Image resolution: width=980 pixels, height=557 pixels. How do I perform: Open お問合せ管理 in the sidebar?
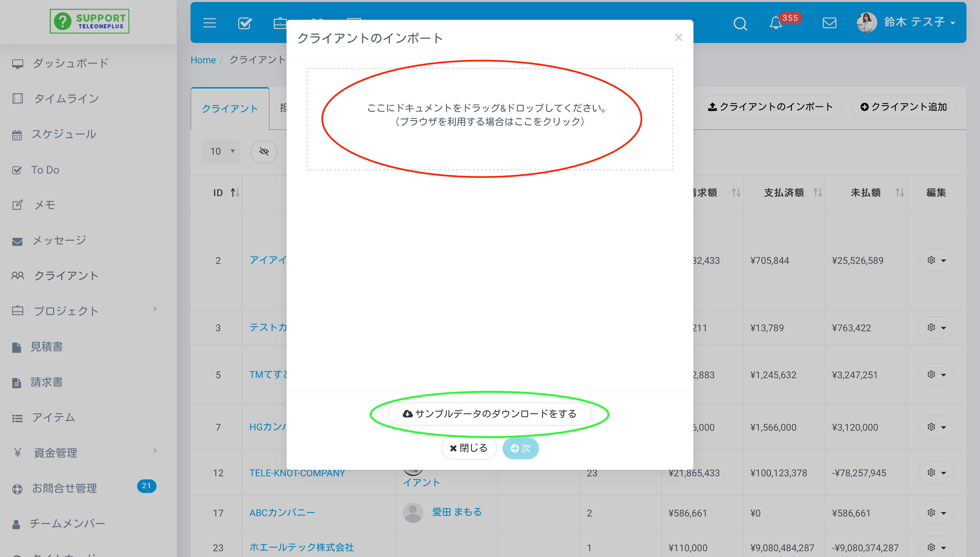click(x=64, y=488)
